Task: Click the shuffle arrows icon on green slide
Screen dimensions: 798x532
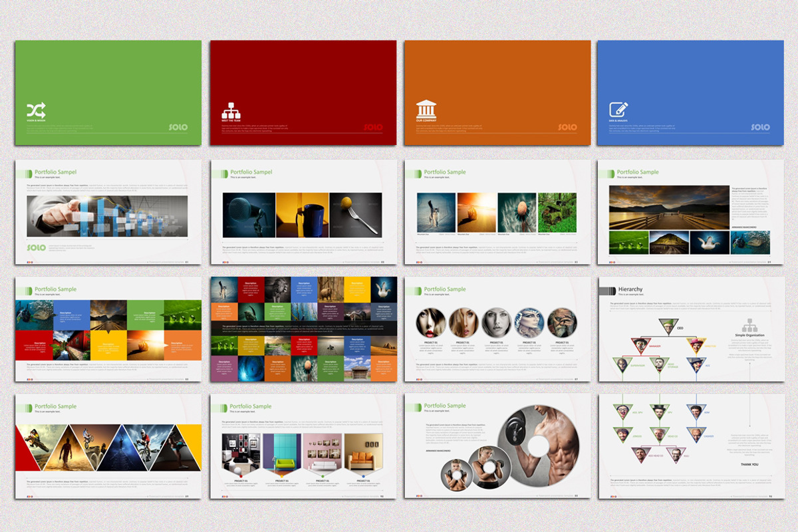Action: 36,110
